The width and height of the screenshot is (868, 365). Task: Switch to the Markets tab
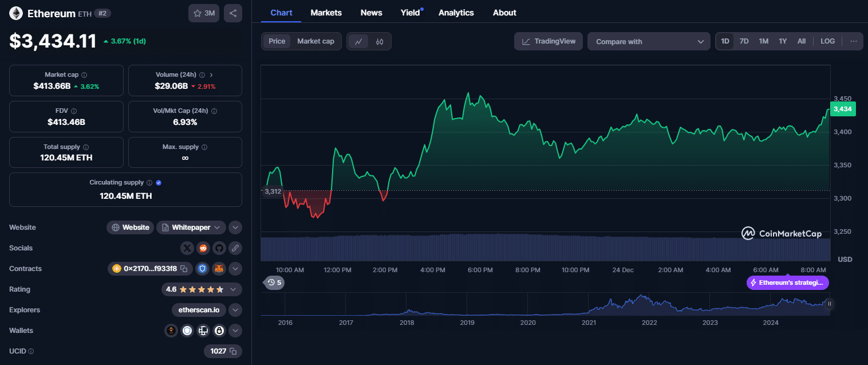[326, 13]
